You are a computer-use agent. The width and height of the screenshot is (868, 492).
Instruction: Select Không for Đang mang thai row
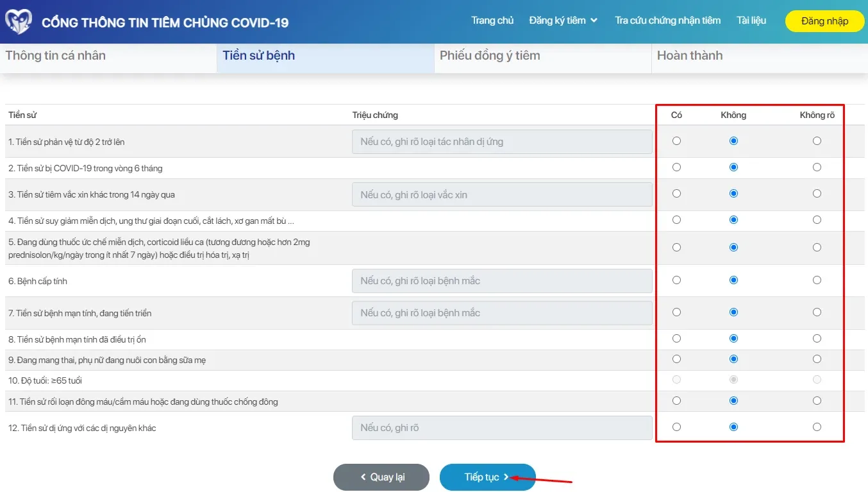[x=733, y=359]
